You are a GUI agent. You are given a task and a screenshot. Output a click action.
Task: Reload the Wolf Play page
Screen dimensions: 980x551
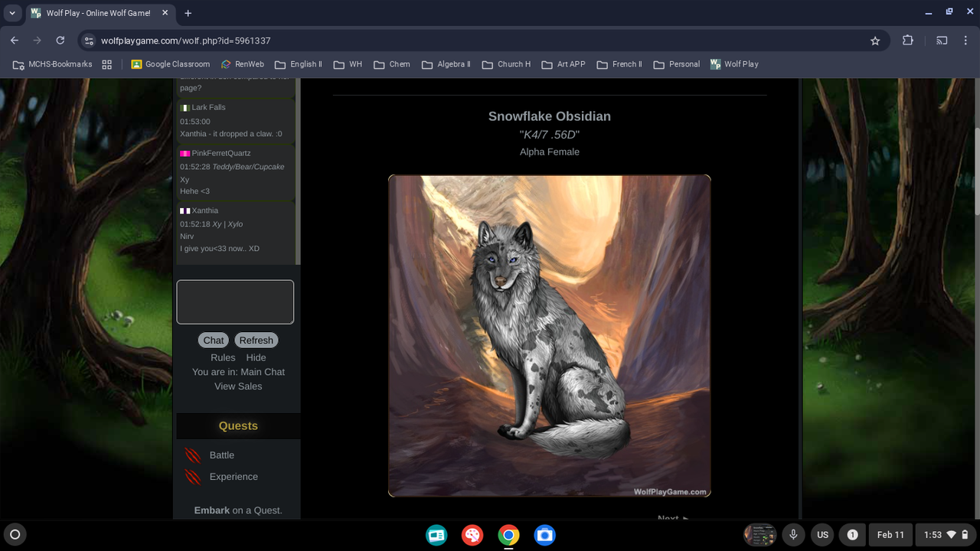60,41
